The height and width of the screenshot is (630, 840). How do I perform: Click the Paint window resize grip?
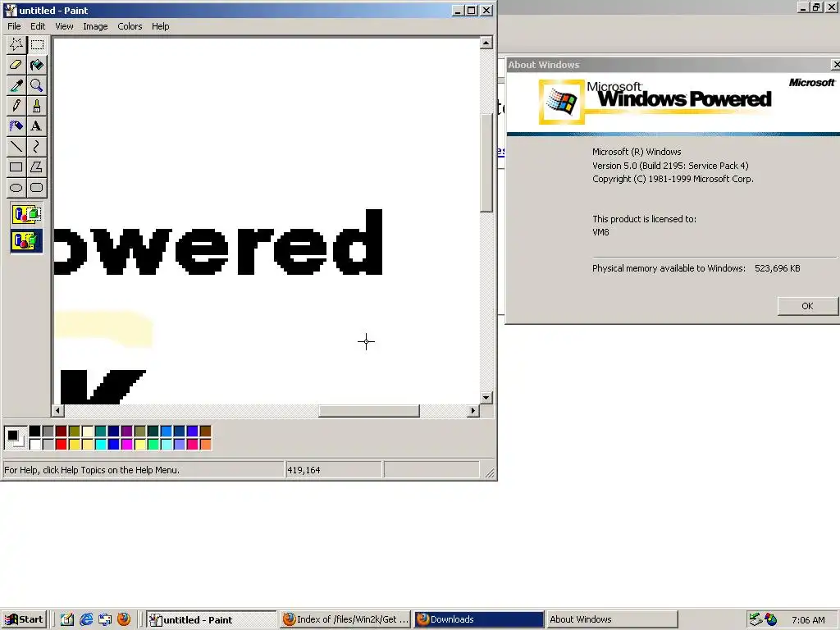tap(490, 472)
